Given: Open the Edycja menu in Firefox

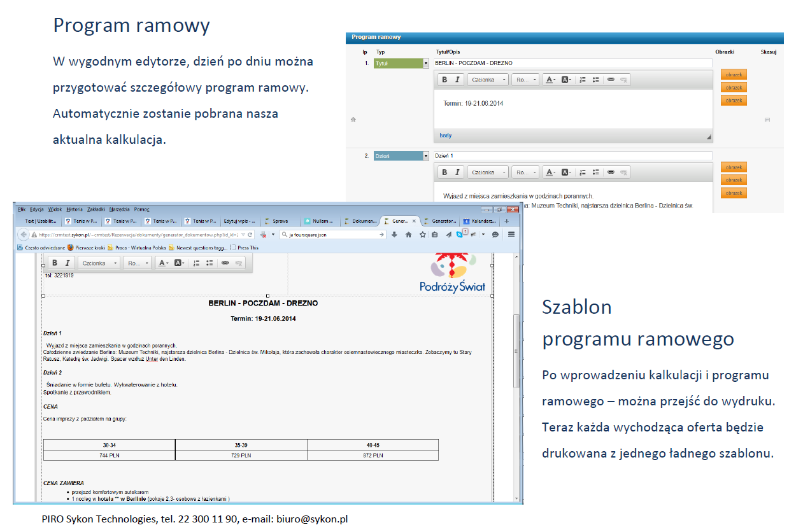Looking at the screenshot, I should pos(36,209).
